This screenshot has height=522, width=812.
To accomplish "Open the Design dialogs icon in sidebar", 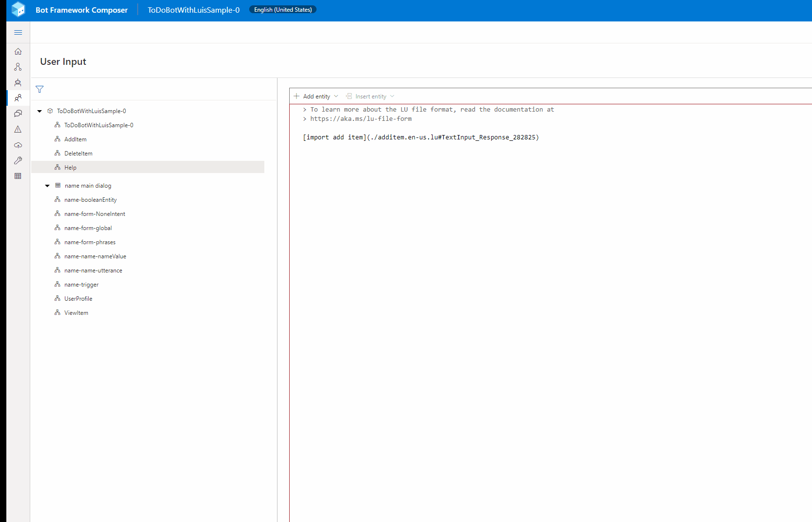I will tap(18, 67).
